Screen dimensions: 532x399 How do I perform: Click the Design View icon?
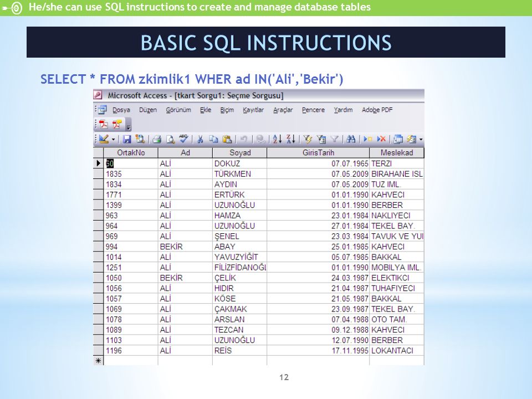pos(104,139)
